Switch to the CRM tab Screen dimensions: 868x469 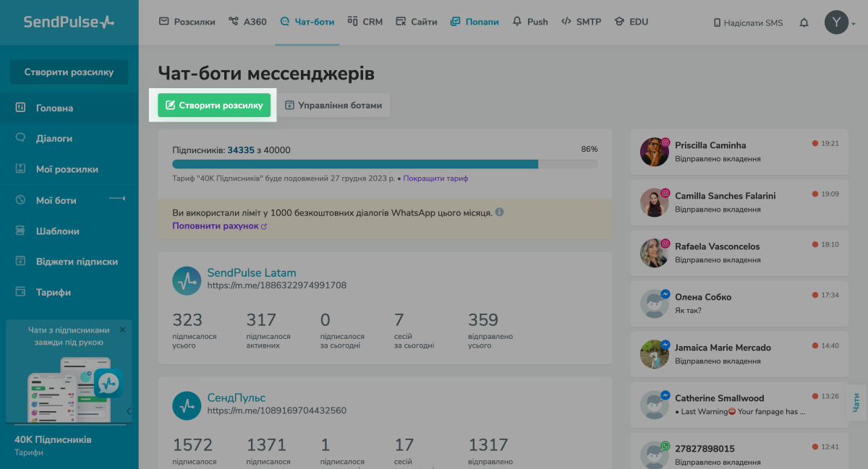point(365,22)
